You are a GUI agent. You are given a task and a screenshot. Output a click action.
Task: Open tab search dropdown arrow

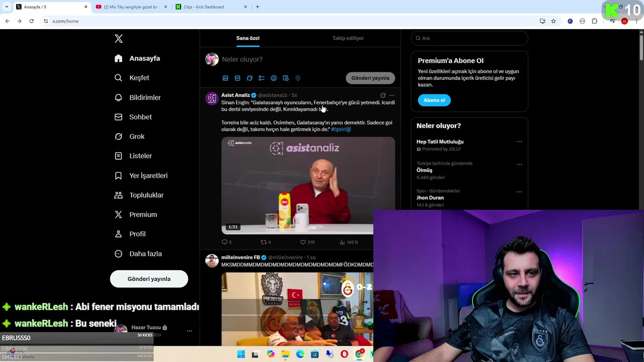(6, 7)
